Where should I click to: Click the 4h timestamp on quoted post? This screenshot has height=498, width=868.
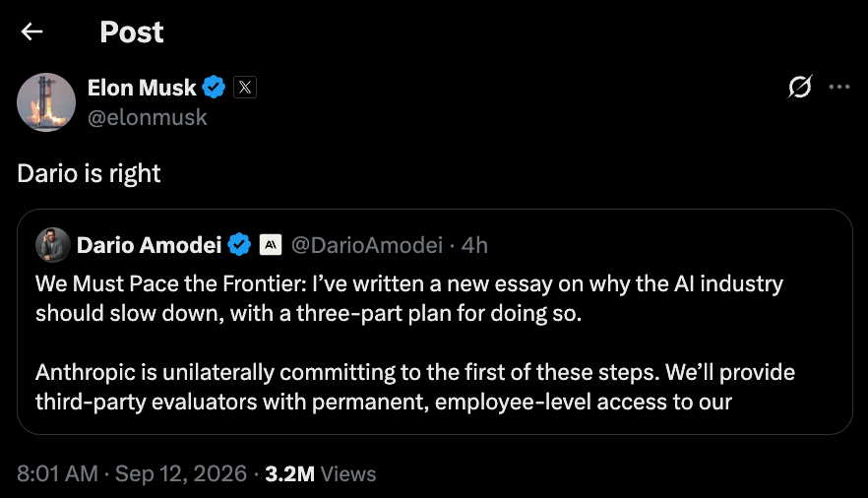coord(474,245)
